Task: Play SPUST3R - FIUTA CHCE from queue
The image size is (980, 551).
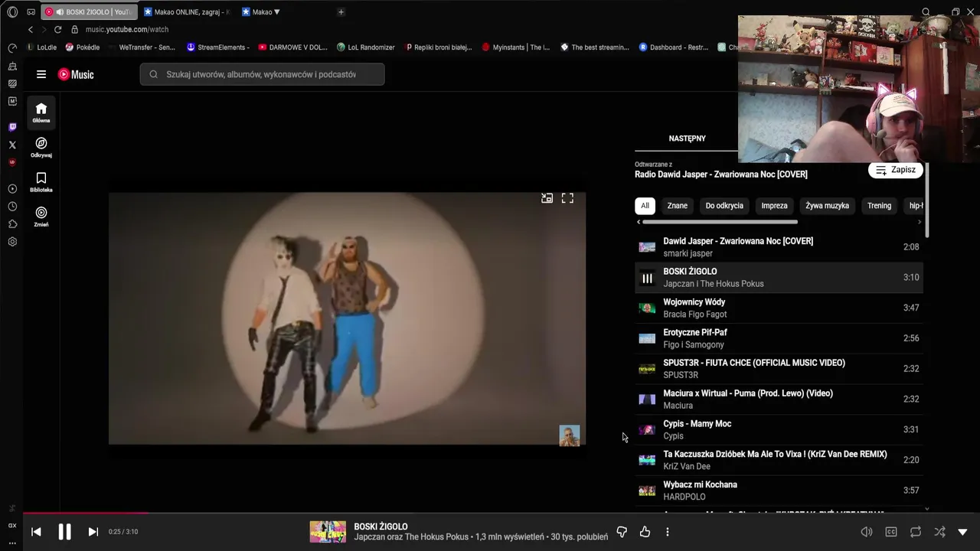Action: 779,369
